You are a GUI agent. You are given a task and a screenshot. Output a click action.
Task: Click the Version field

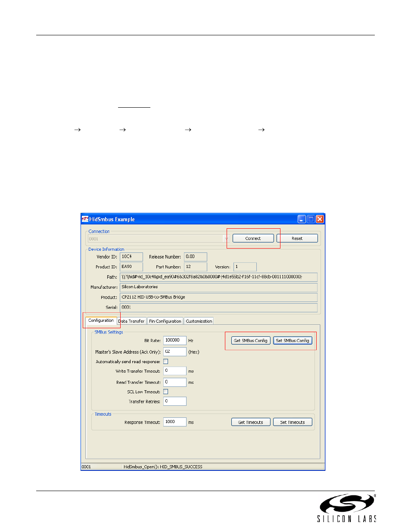[x=245, y=267]
